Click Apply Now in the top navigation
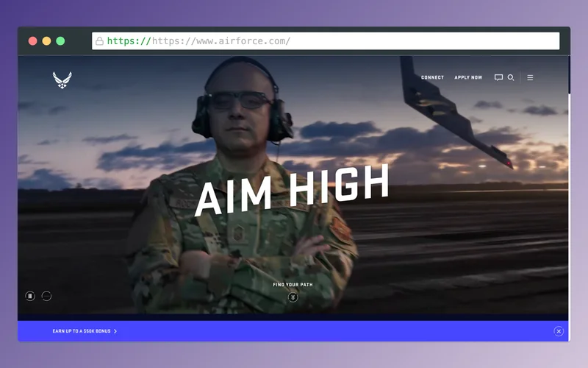588x368 pixels. coord(468,77)
